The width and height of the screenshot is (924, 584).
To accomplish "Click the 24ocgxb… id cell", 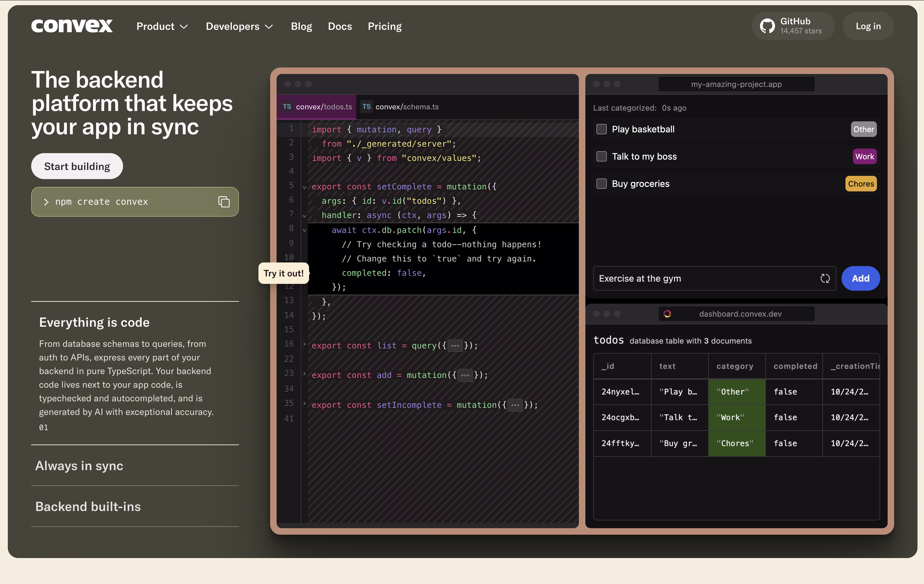I will click(622, 417).
